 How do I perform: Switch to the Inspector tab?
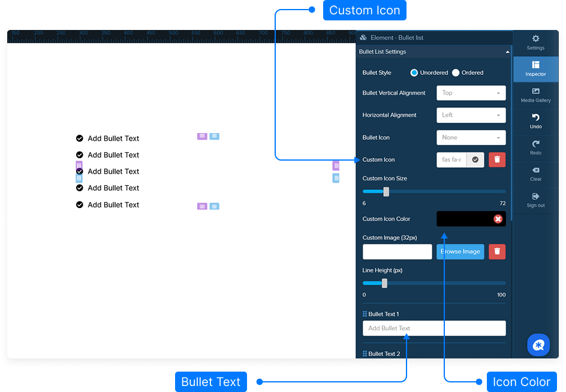tap(535, 68)
